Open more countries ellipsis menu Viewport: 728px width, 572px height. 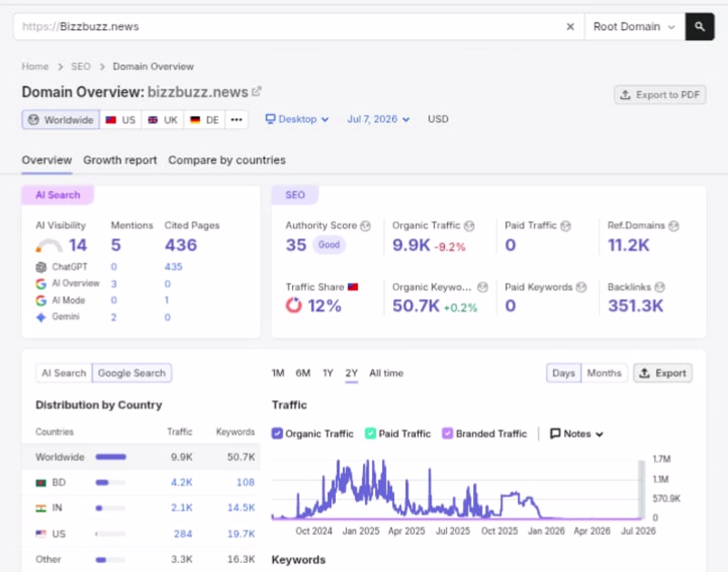coord(237,120)
